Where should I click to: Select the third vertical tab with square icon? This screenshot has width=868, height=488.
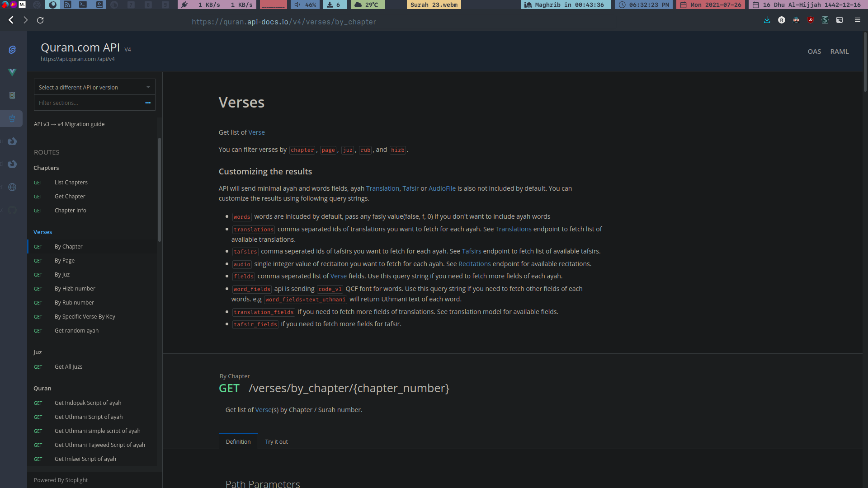(x=12, y=95)
